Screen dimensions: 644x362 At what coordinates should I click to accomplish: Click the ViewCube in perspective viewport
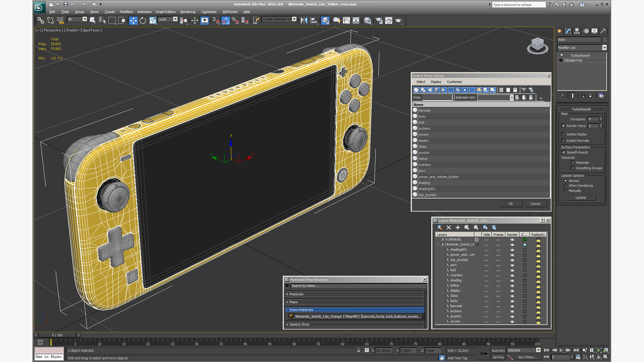pos(537,45)
